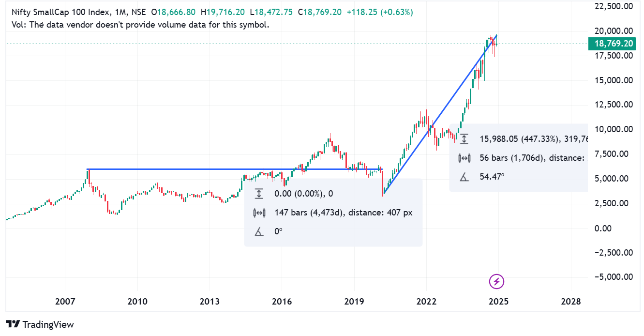Screen dimensions: 644x336
Task: Click the purple lightning bolt icon
Action: pyautogui.click(x=497, y=281)
